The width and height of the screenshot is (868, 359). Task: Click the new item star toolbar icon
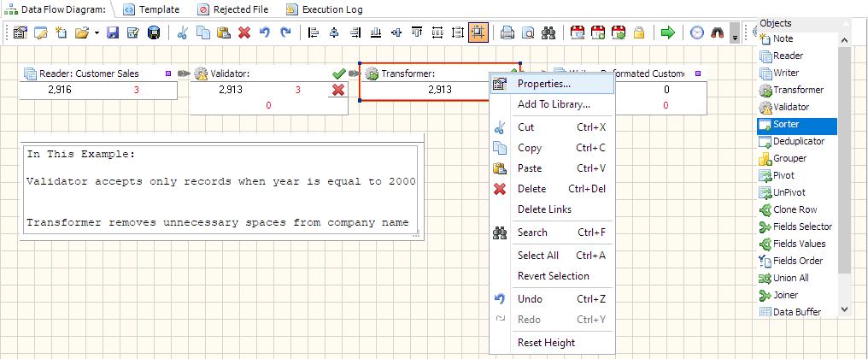tap(61, 33)
